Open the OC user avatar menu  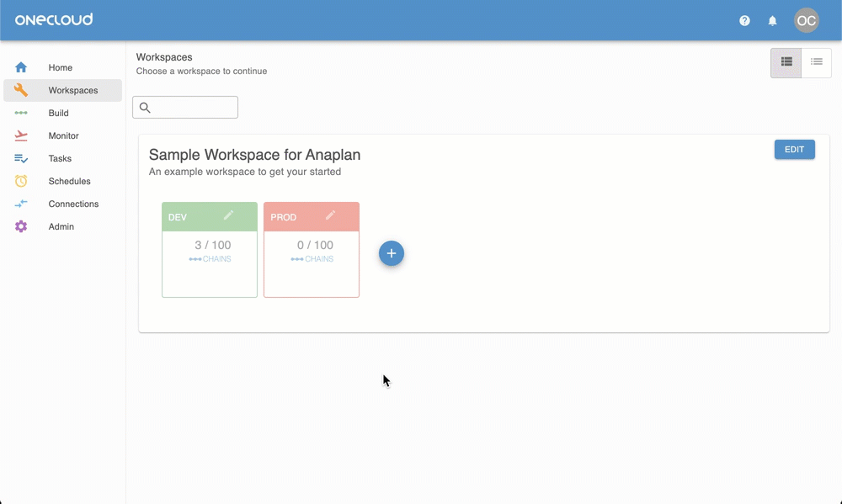click(806, 20)
